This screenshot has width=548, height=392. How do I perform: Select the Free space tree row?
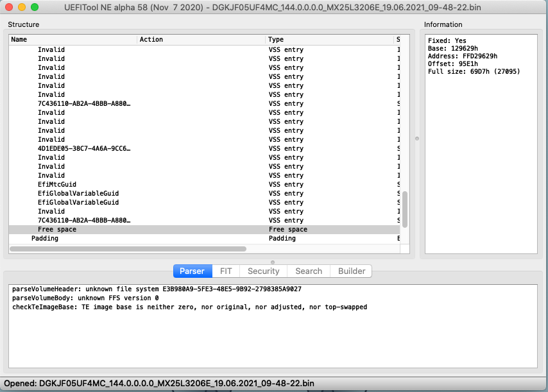click(204, 230)
